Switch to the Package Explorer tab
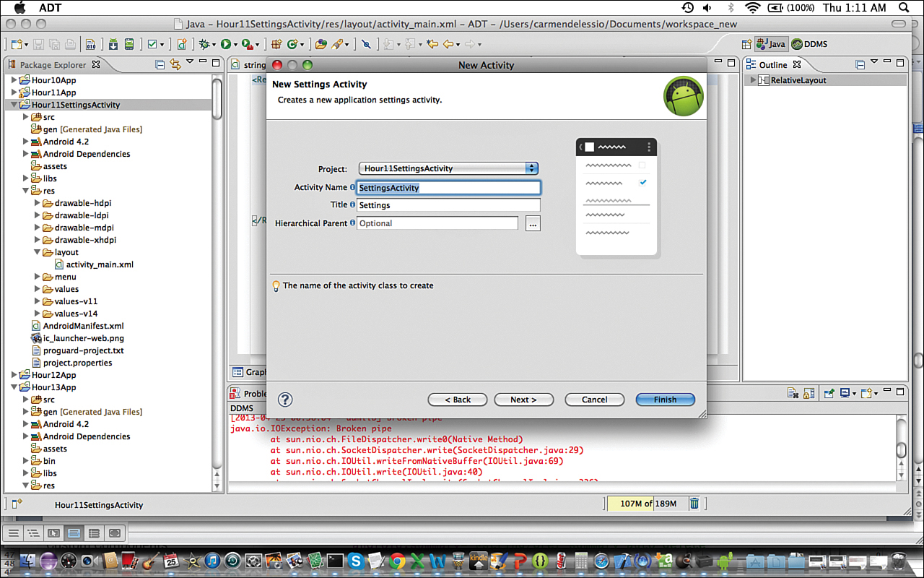This screenshot has height=578, width=924. (53, 65)
